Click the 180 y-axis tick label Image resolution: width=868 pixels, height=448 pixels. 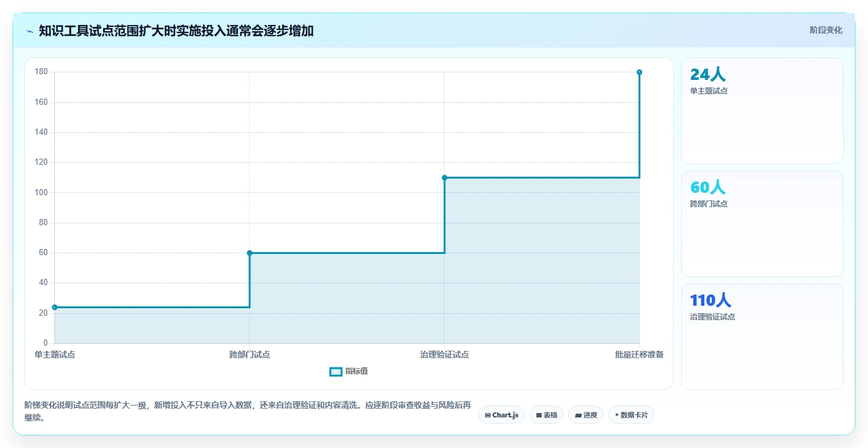coord(41,72)
